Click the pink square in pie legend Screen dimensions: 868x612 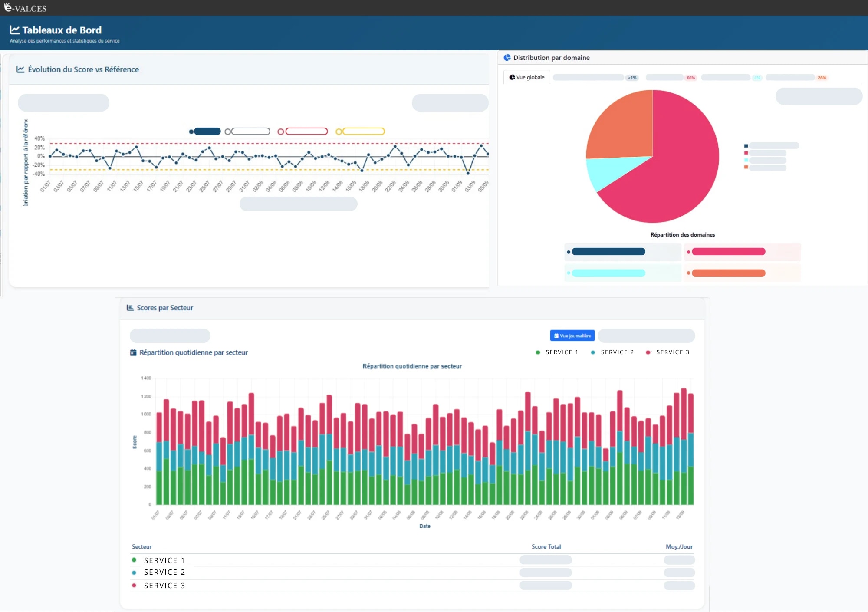(746, 153)
